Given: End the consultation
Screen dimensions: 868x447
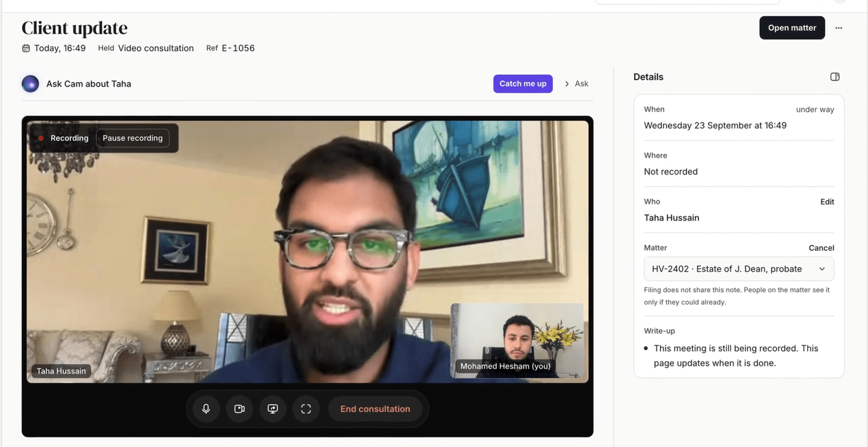Looking at the screenshot, I should (375, 409).
